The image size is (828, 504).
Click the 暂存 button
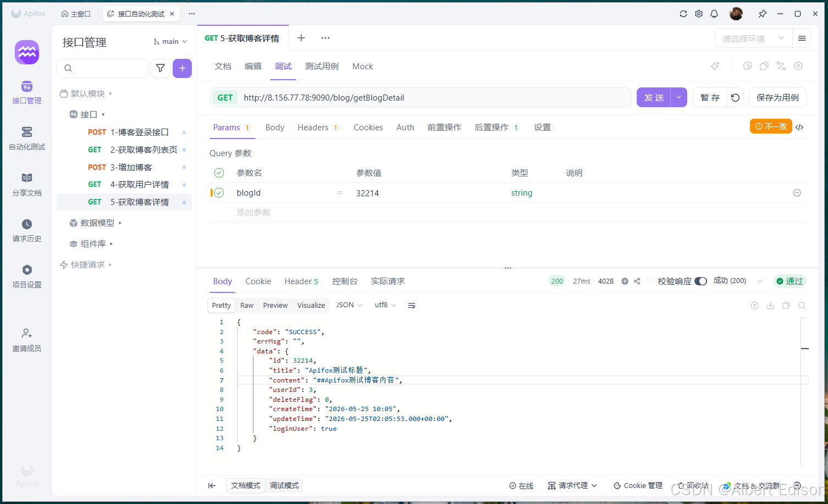click(x=710, y=98)
